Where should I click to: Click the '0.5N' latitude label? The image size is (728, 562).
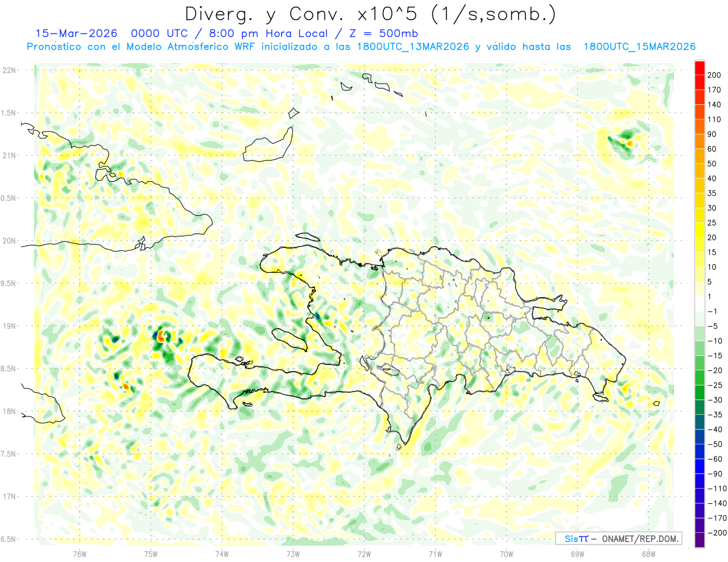click(9, 198)
